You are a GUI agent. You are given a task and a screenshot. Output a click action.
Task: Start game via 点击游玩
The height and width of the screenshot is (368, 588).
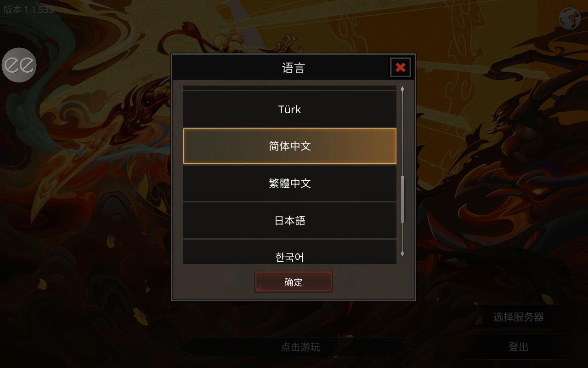point(300,347)
